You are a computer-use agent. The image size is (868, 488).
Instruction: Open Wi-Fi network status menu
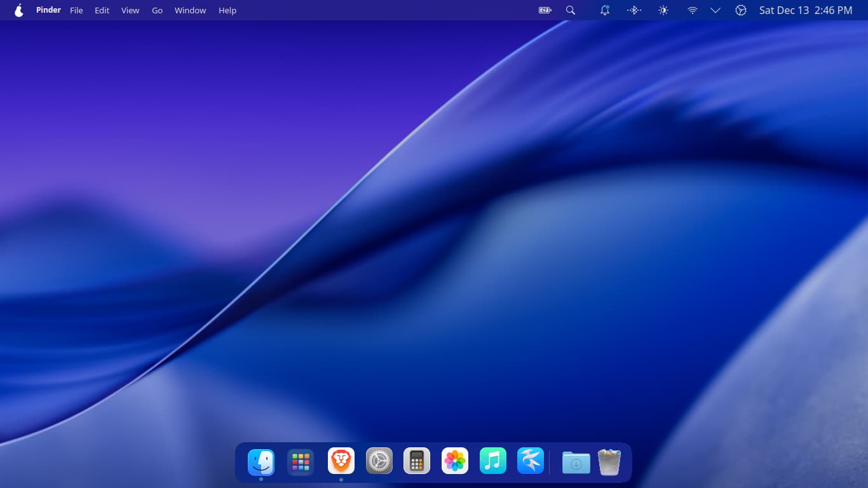click(693, 10)
